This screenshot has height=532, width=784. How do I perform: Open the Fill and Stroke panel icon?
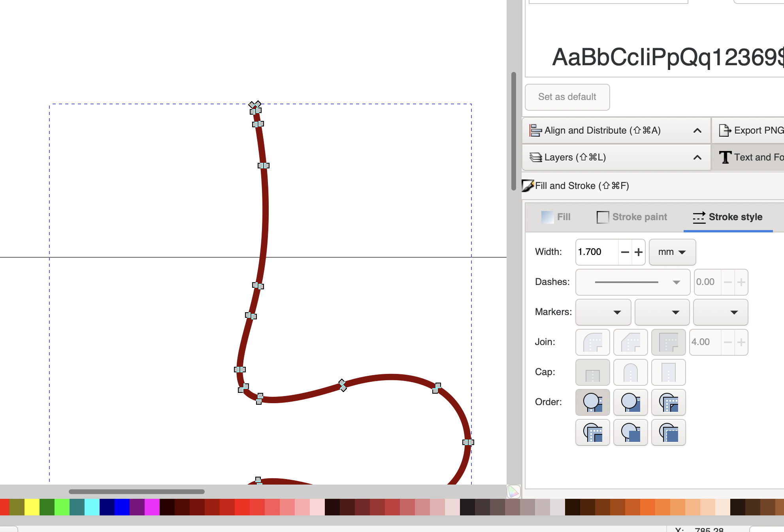click(528, 185)
